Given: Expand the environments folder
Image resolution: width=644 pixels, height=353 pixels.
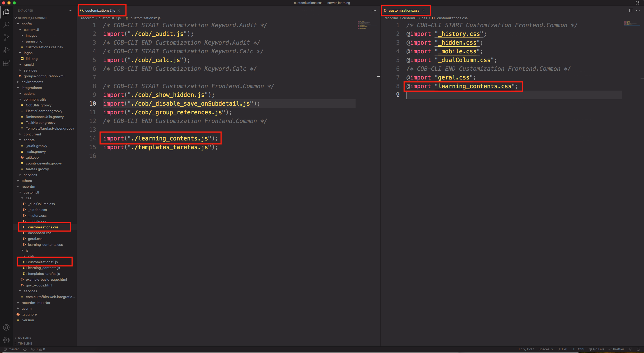Looking at the screenshot, I should 32,82.
